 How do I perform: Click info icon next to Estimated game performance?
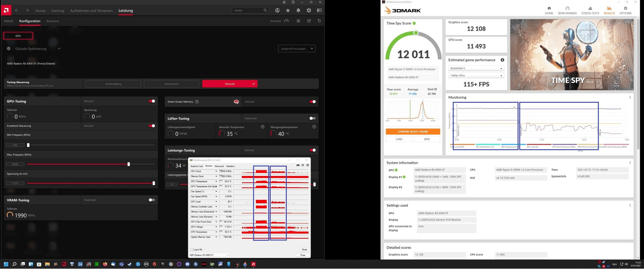[502, 60]
